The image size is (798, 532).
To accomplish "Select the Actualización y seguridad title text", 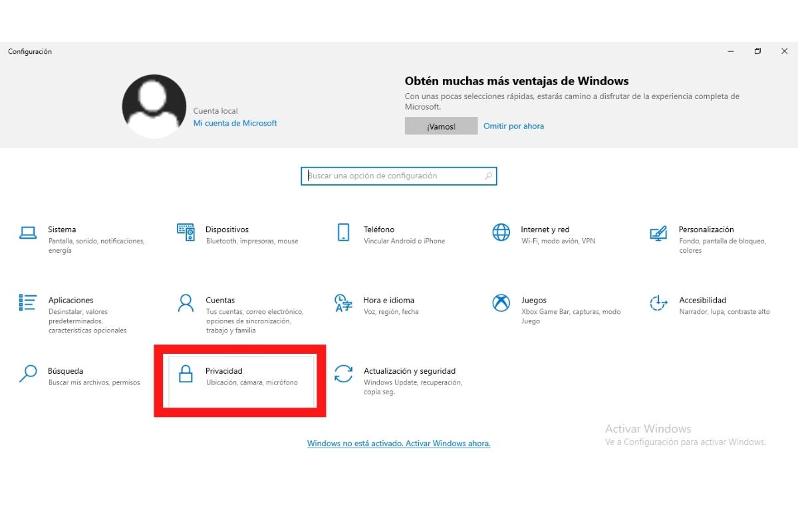I will pyautogui.click(x=410, y=371).
